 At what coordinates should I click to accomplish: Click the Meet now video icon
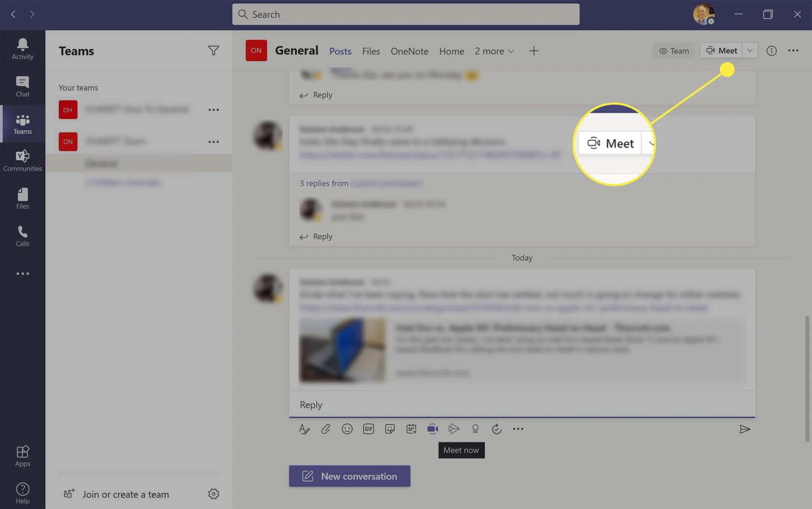(432, 429)
